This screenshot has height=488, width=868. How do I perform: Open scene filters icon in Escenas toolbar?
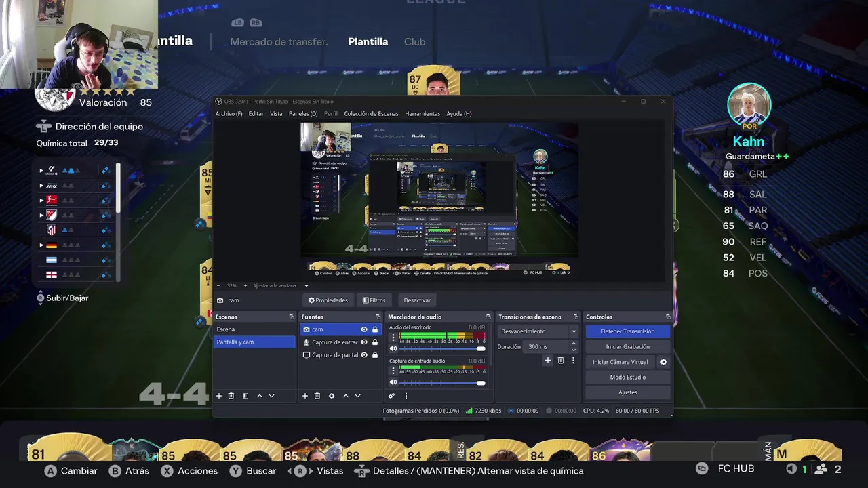point(245,396)
